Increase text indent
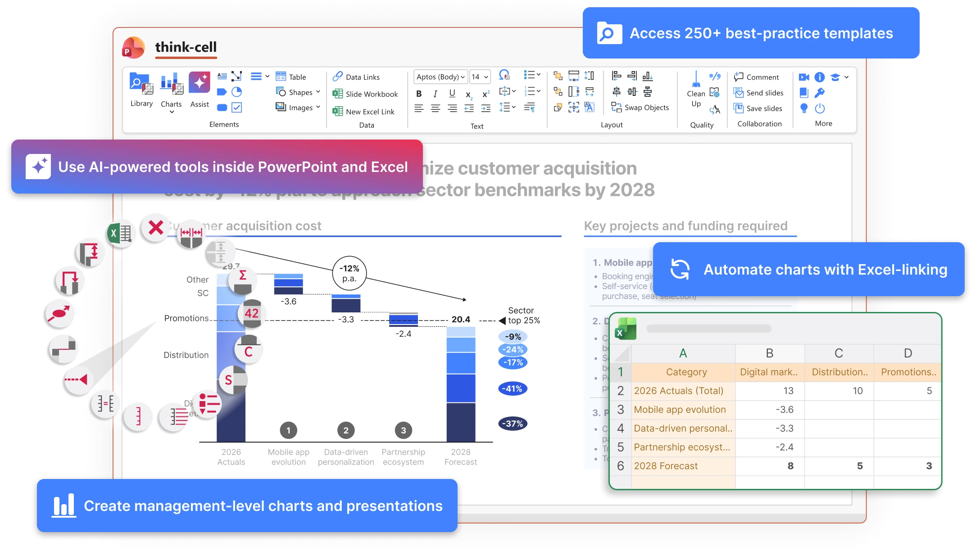 [x=485, y=108]
